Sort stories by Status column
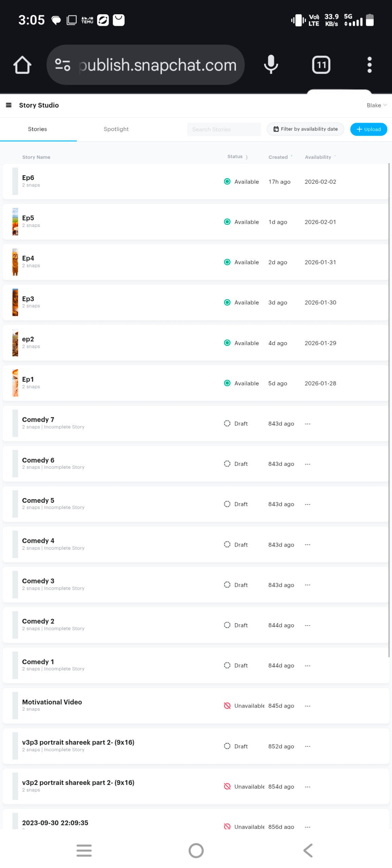The image size is (392, 868). pos(235,157)
